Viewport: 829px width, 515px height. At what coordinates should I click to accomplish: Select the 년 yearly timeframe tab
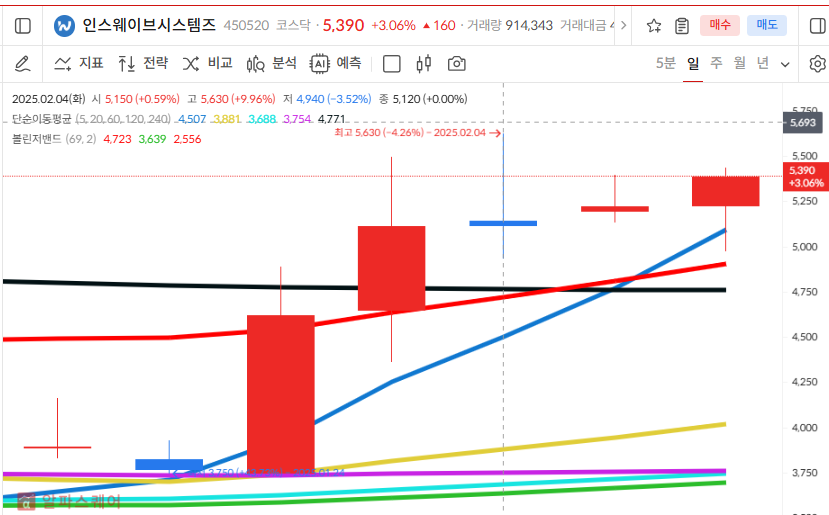762,63
